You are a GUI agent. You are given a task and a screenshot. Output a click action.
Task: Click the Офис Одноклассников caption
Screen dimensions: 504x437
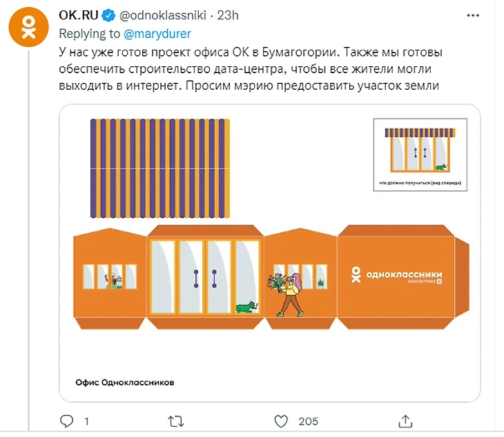(x=125, y=382)
